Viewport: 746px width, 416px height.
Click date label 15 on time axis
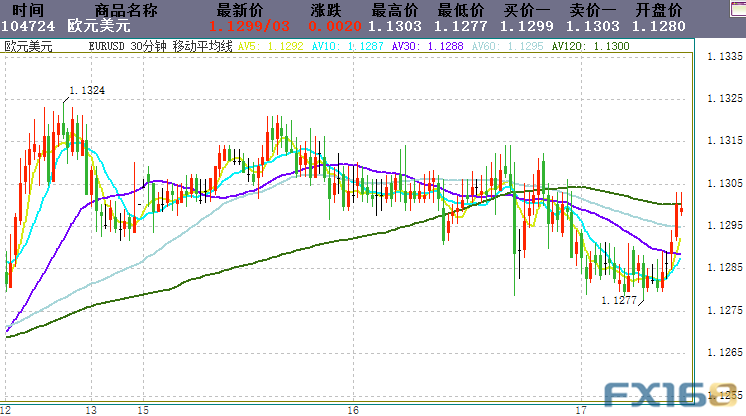143,410
